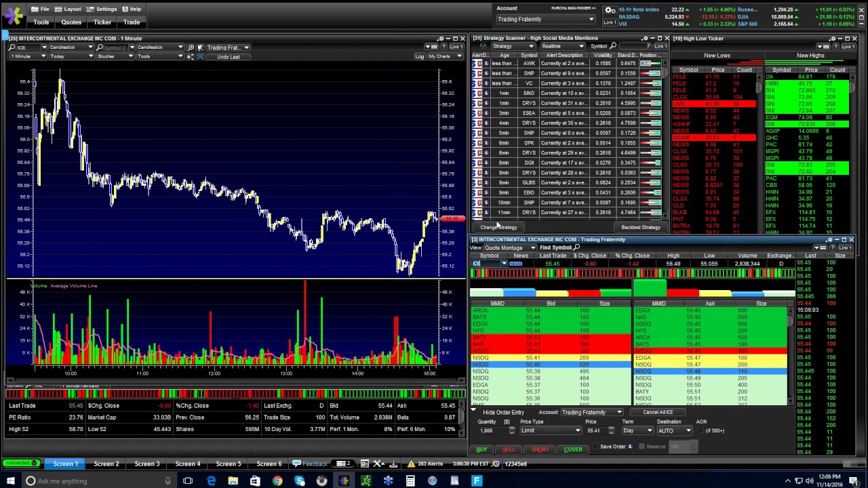
Task: Open order Account dropdown Trading Fraternity
Action: point(591,412)
